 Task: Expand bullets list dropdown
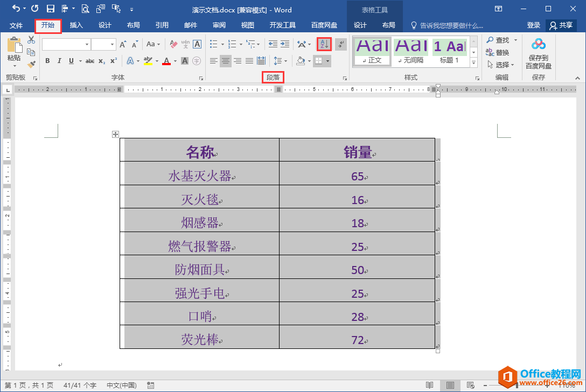pos(222,45)
